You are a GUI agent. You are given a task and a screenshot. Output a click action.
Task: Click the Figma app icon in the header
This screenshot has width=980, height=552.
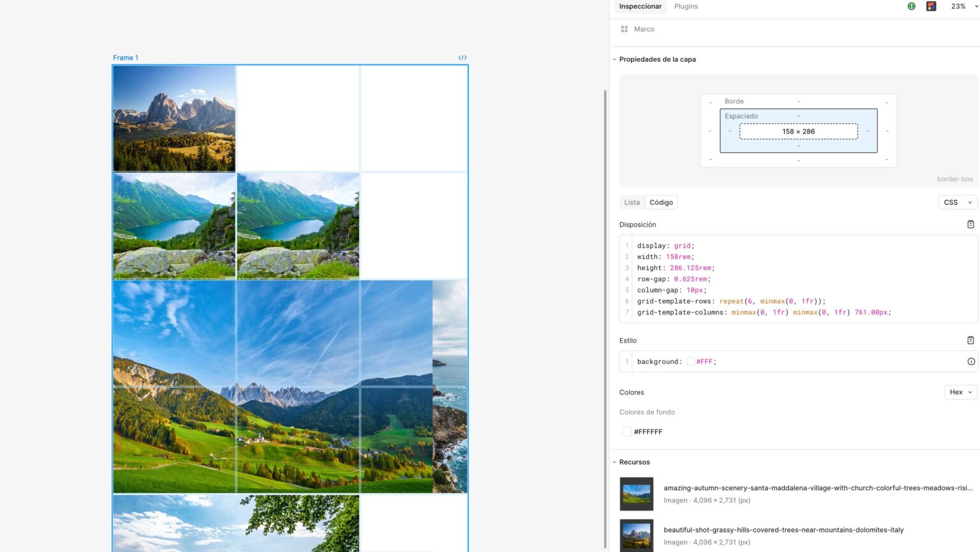pos(931,6)
